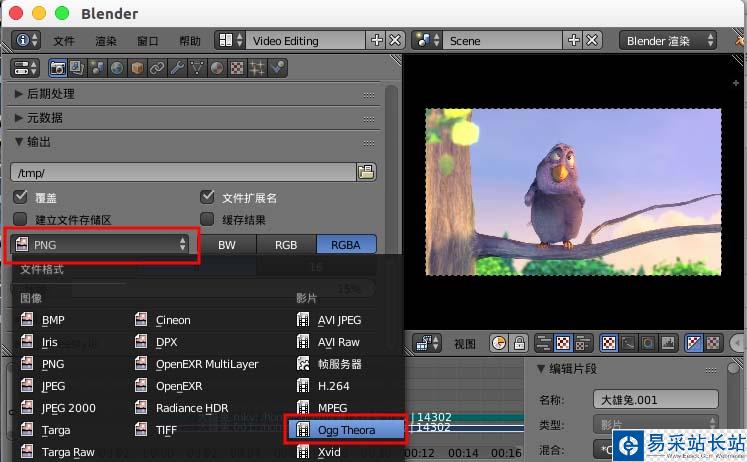This screenshot has height=462, width=747.
Task: Select the Modifiers wrench tab
Action: (x=177, y=68)
